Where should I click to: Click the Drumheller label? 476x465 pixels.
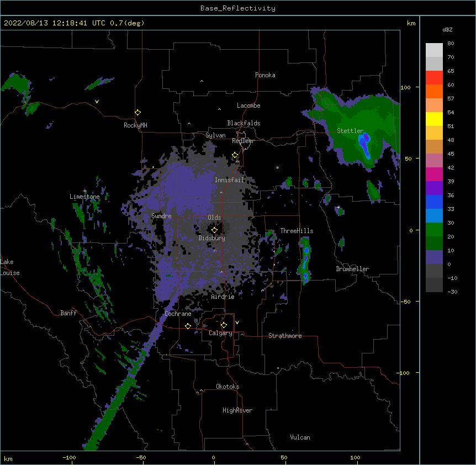352,269
